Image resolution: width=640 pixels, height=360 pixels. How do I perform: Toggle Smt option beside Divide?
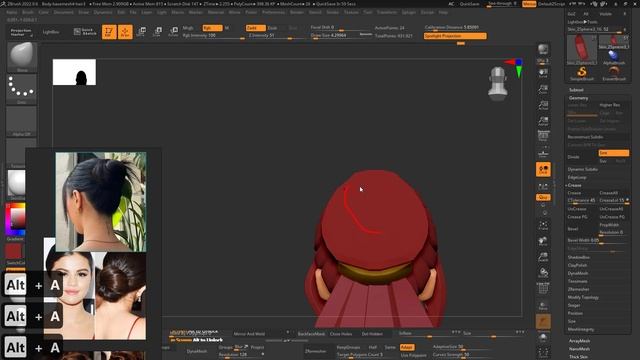613,153
